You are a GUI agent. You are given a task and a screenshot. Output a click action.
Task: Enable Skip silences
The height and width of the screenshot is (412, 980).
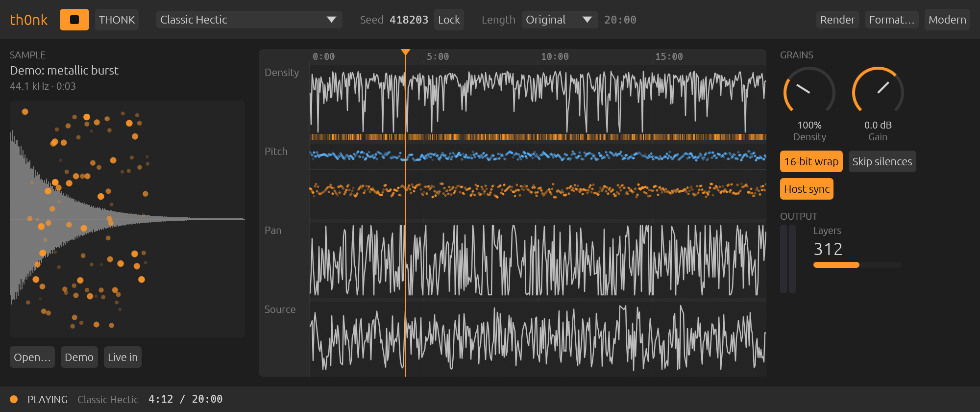pos(882,161)
